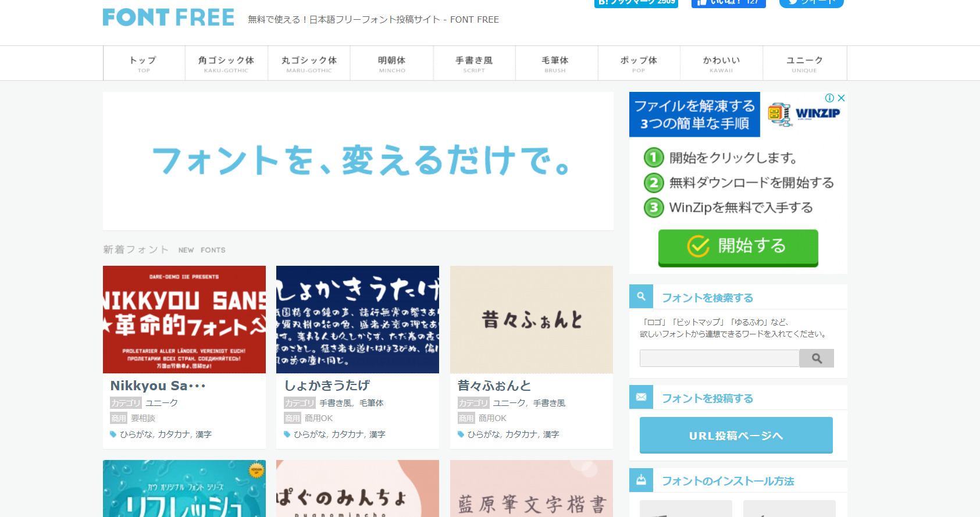Viewport: 980px width, 517px height.
Task: Click the フォントのインストール方法 heading
Action: (x=728, y=481)
